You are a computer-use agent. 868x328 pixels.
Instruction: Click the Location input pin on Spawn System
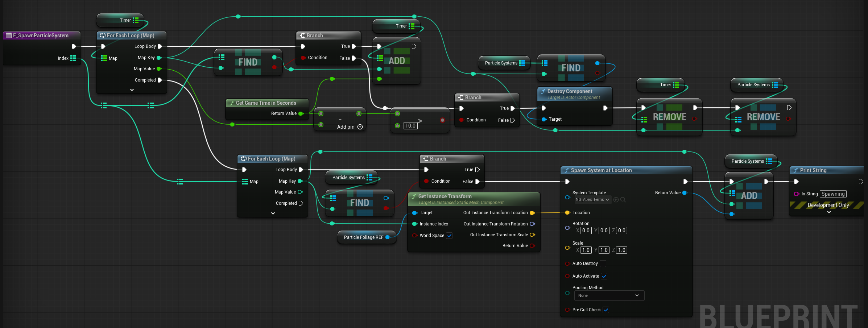tap(567, 213)
